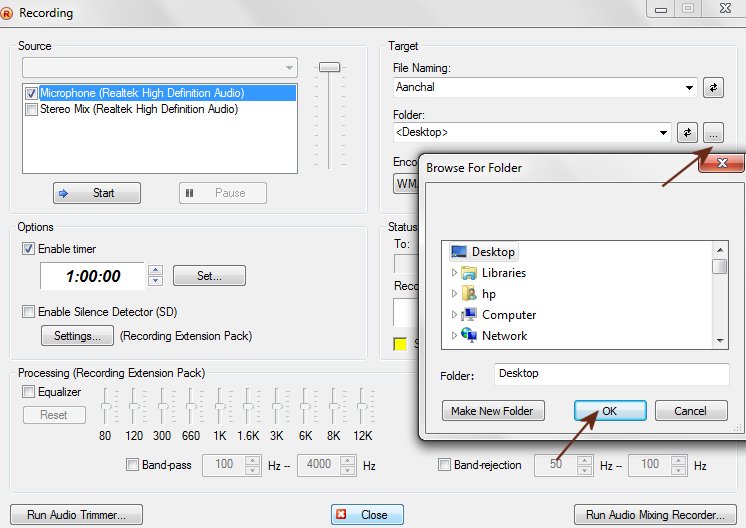Click the source volume slider handle
This screenshot has height=528, width=746.
[x=329, y=67]
